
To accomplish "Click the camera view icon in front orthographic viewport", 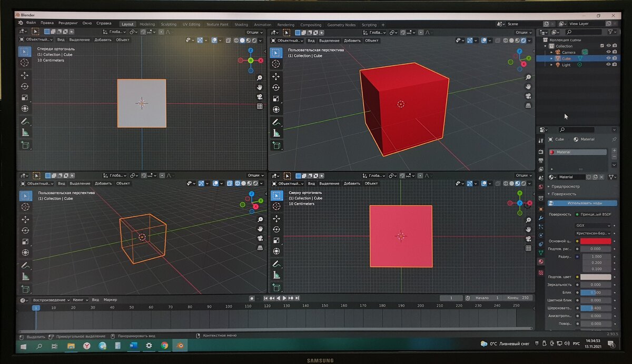I will pos(260,97).
